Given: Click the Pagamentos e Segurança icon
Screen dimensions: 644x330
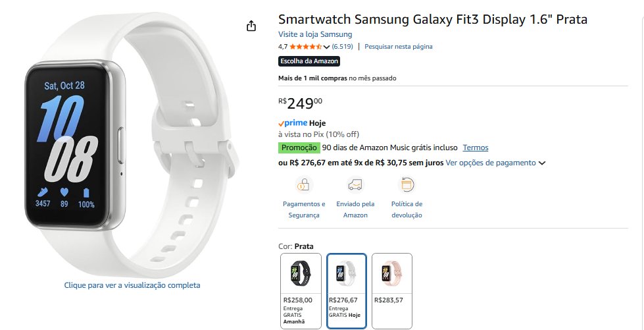Looking at the screenshot, I should (304, 184).
